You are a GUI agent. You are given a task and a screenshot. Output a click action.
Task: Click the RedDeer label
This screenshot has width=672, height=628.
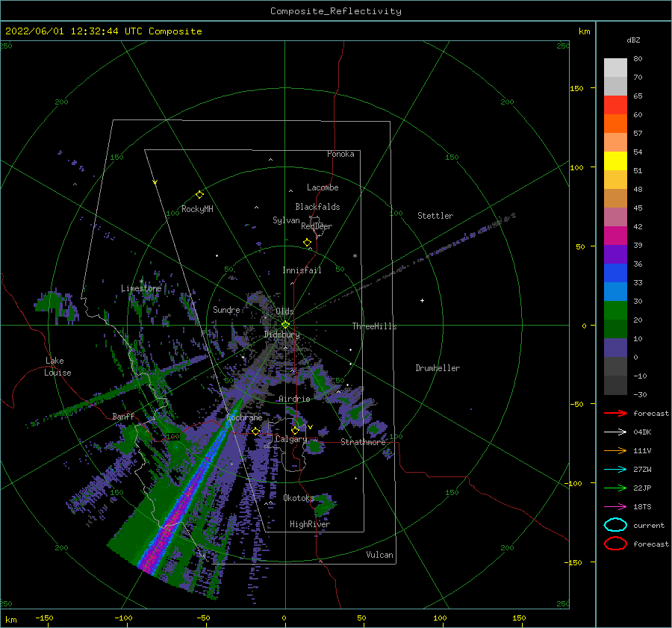(x=317, y=226)
